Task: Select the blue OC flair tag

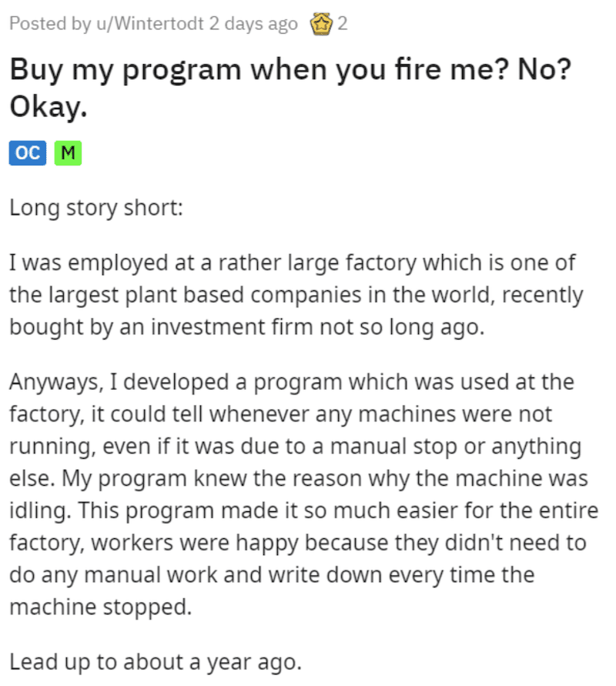Action: [x=28, y=153]
